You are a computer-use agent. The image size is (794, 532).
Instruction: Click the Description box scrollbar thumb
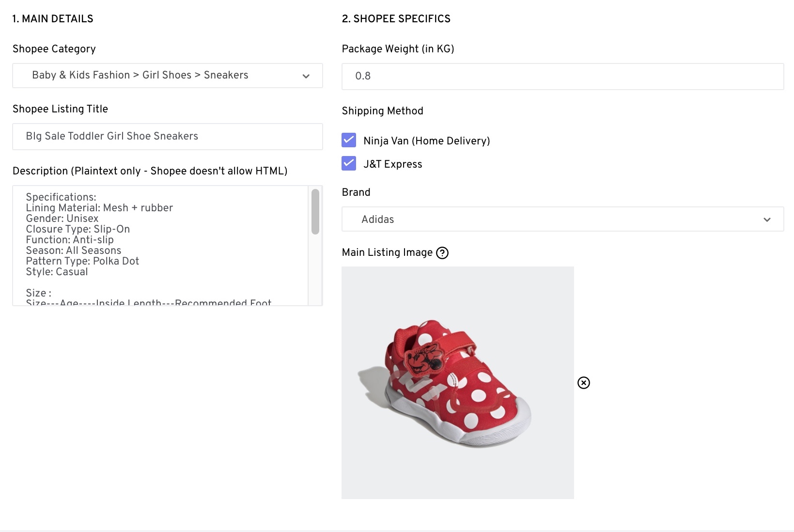[315, 212]
